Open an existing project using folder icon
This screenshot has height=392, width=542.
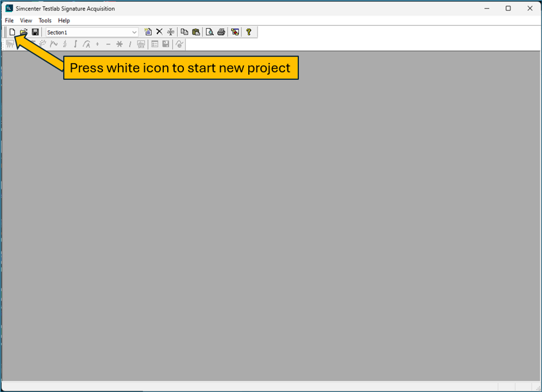click(23, 31)
